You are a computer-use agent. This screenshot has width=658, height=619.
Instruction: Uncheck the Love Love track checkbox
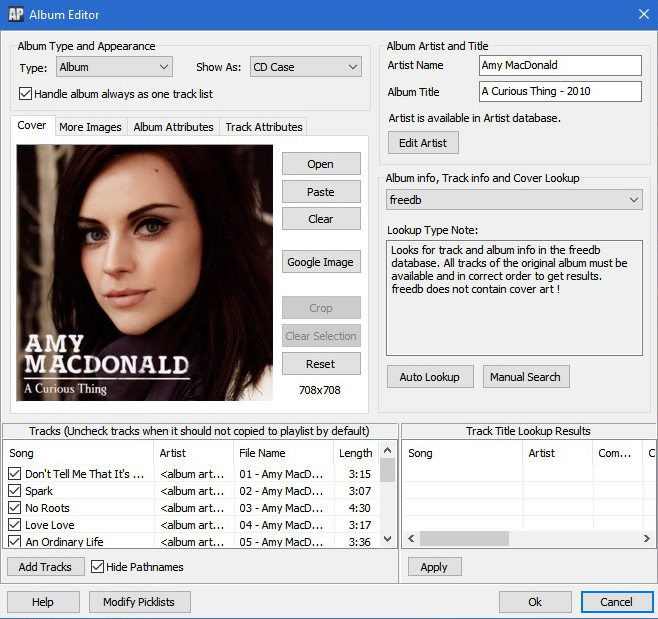14,525
